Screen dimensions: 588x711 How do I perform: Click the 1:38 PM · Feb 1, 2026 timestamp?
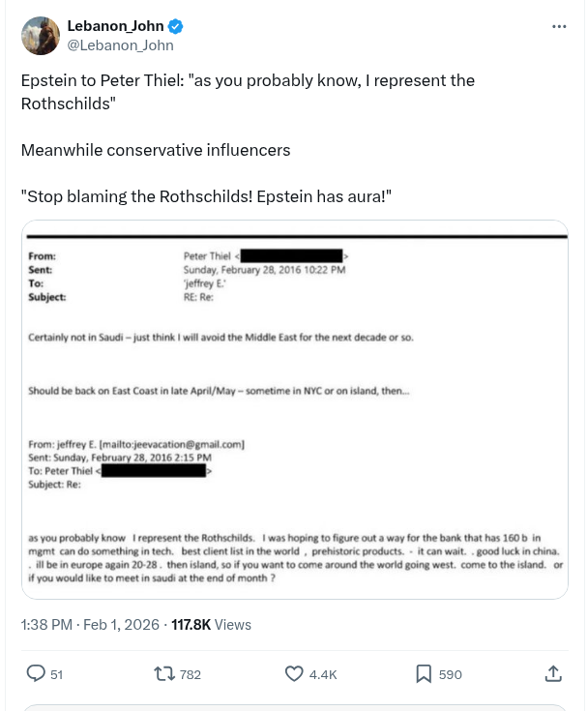pos(89,625)
